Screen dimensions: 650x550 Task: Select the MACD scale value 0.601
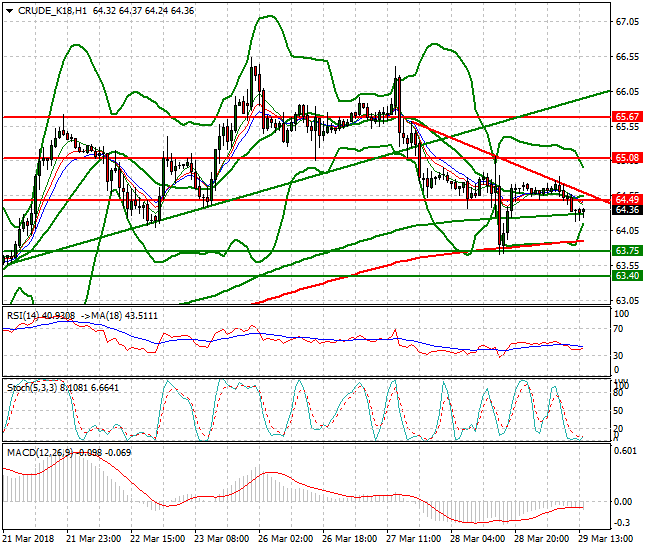tap(625, 451)
